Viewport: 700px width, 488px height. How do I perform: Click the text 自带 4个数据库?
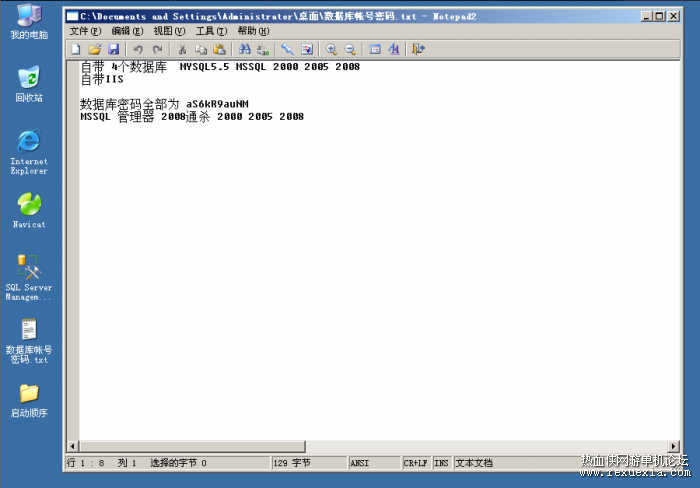124,67
